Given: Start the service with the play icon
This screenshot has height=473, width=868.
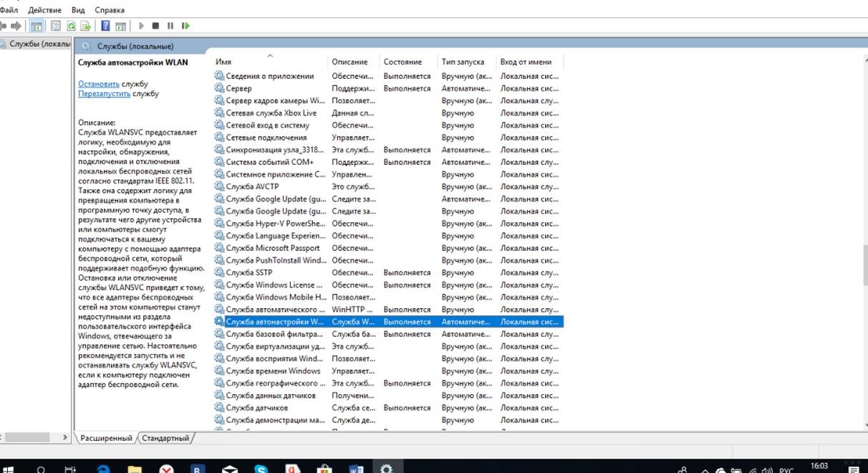Looking at the screenshot, I should tap(141, 26).
